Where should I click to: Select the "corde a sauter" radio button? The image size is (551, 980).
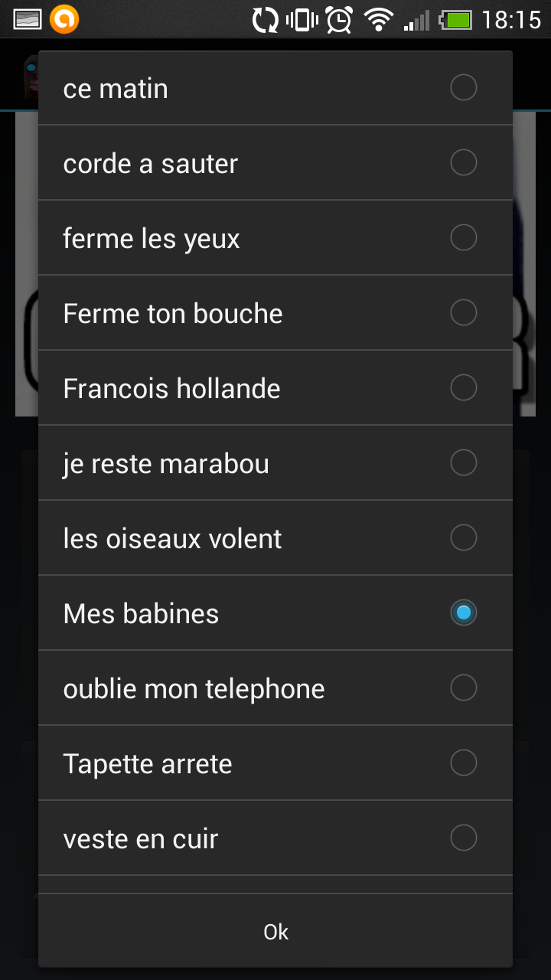pyautogui.click(x=463, y=163)
